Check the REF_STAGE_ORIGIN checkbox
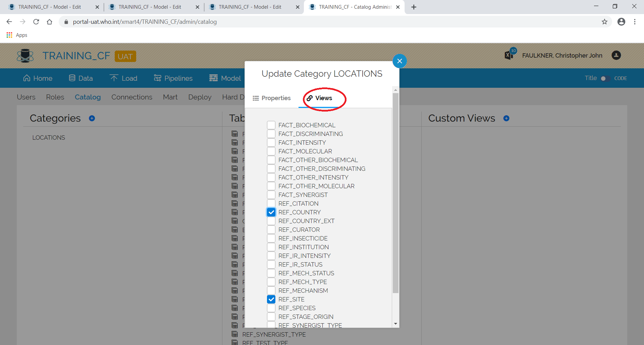 (271, 317)
